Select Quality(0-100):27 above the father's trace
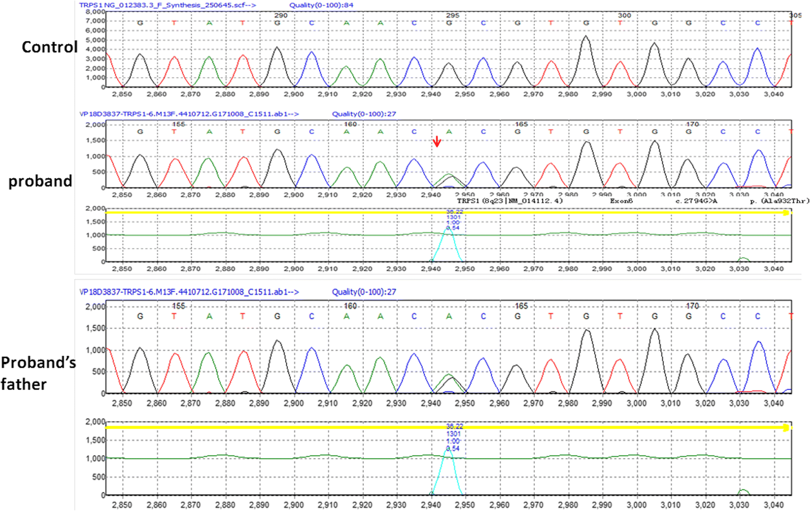Screen dimensions: 812x511 click(364, 292)
